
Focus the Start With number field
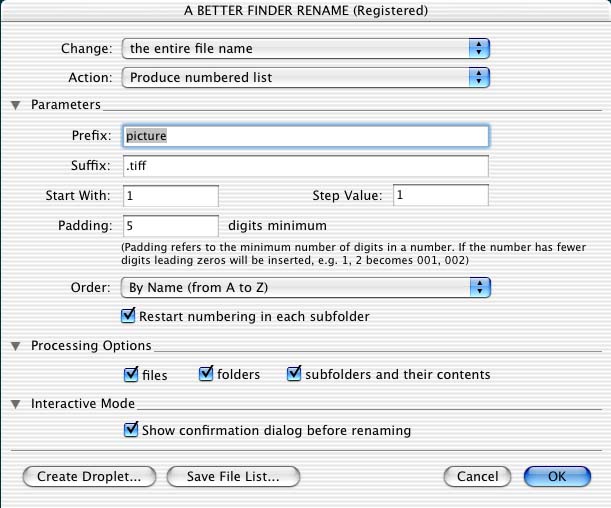pos(171,196)
